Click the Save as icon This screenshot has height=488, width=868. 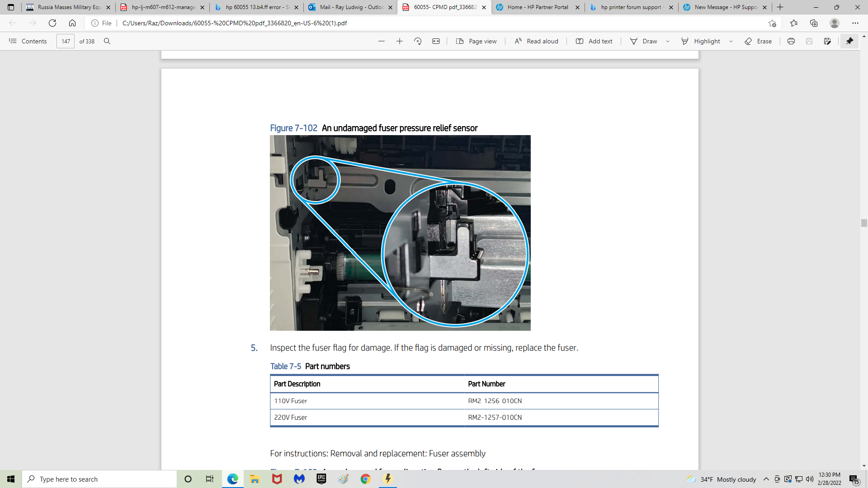coord(827,41)
